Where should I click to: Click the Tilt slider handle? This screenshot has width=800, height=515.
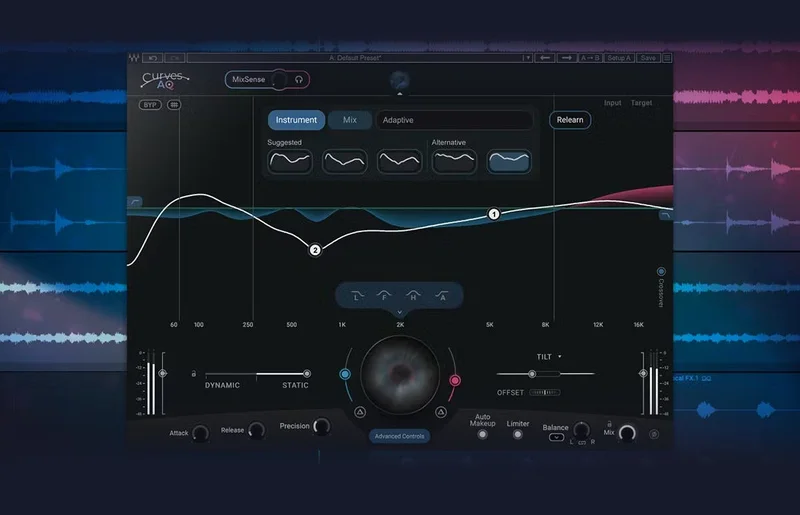(x=532, y=374)
